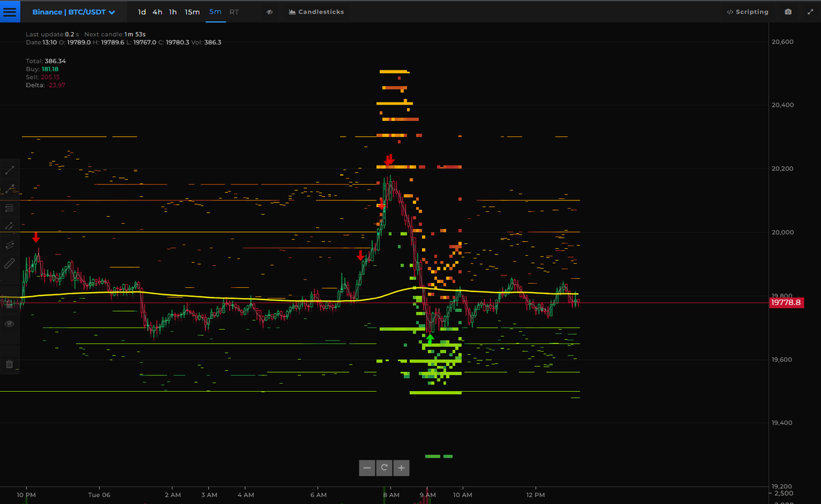Click the lock drawings icon
821x504 pixels.
coord(10,304)
